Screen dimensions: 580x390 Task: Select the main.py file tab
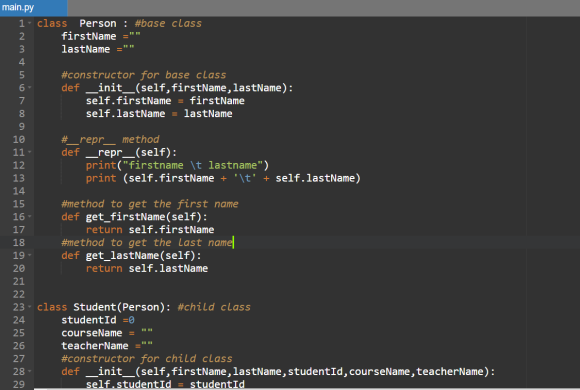(18, 7)
